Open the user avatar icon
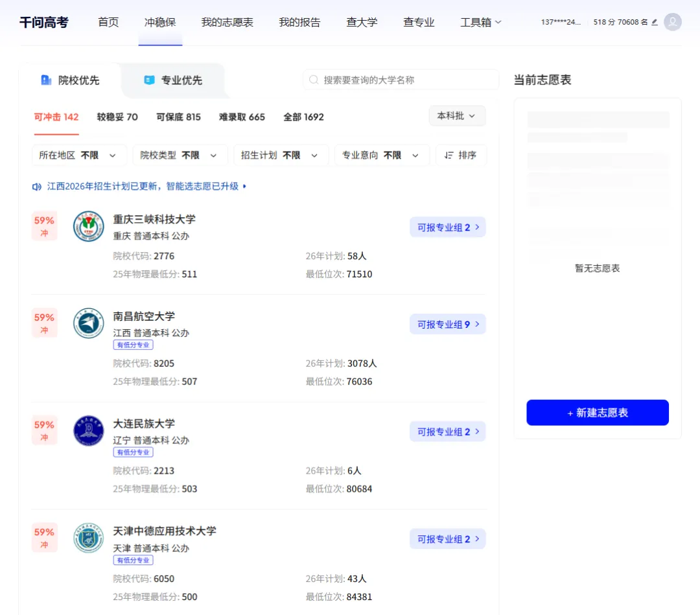The width and height of the screenshot is (700, 615). tap(672, 22)
